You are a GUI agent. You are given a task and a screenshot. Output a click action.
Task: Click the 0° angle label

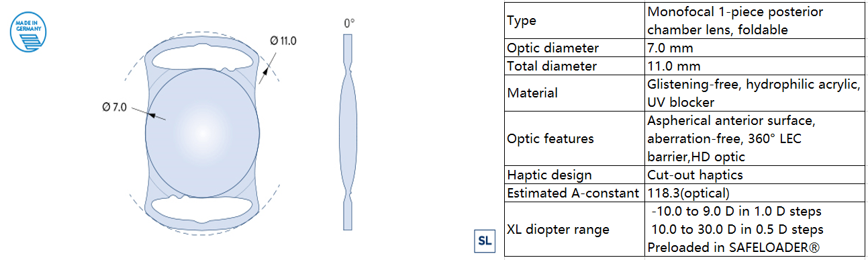coord(349,23)
